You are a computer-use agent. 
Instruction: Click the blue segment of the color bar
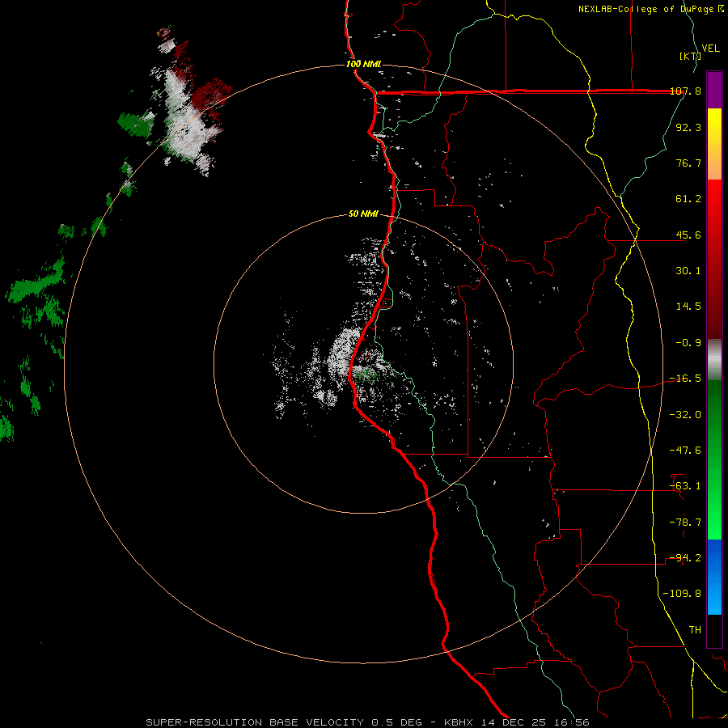pos(714,577)
